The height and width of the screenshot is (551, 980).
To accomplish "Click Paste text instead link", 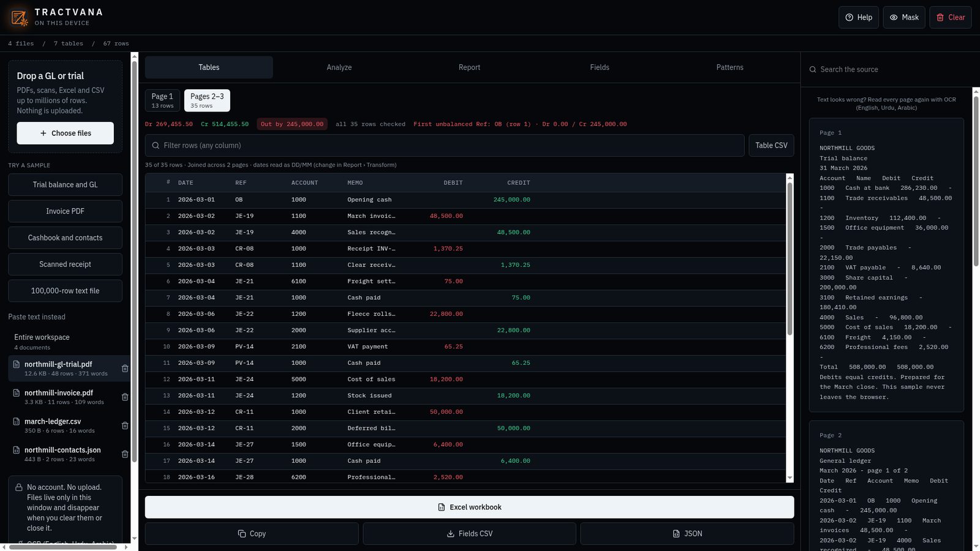I will 37,317.
